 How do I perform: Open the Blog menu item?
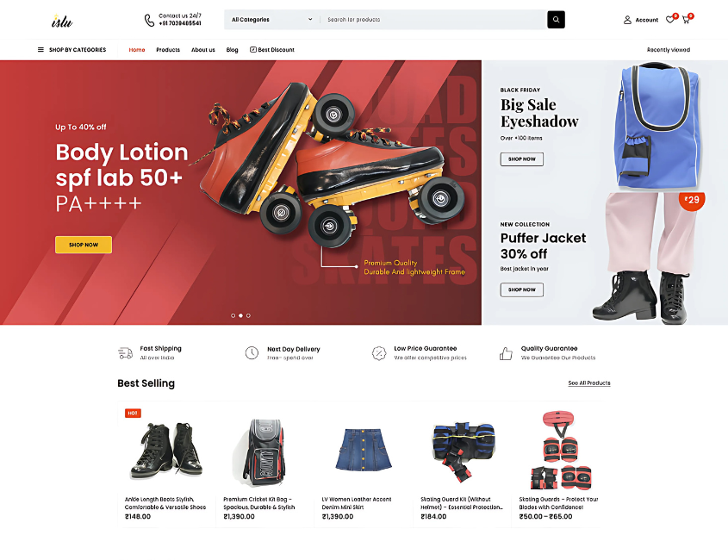pyautogui.click(x=232, y=50)
